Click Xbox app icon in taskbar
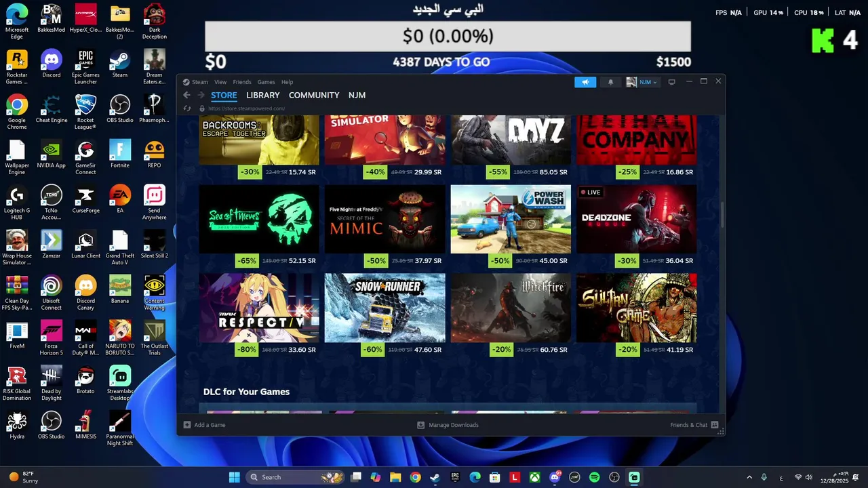The height and width of the screenshot is (488, 868). pos(535,477)
